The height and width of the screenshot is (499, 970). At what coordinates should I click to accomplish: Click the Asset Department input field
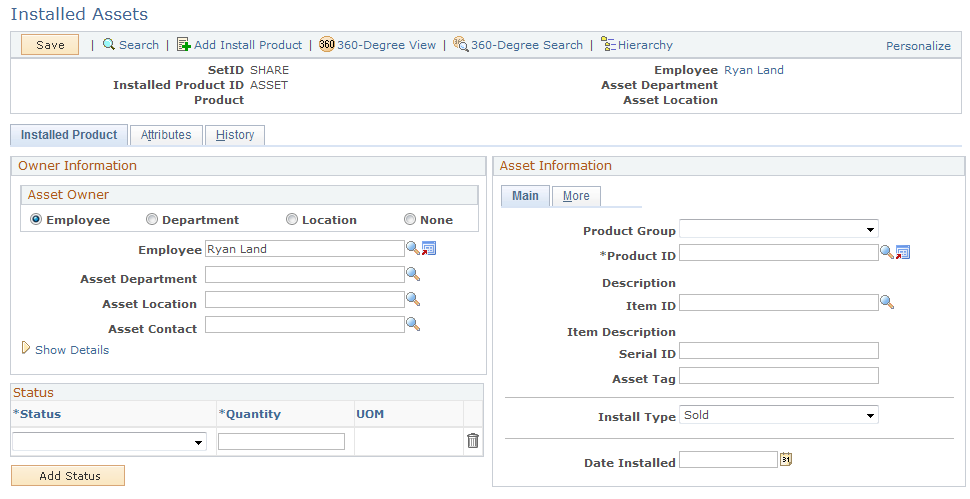tap(305, 275)
